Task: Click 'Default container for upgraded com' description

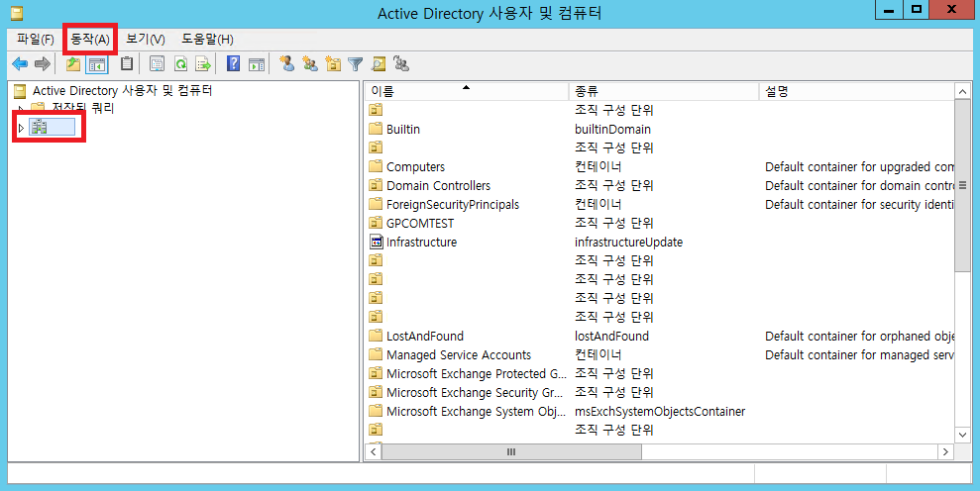Action: (859, 166)
